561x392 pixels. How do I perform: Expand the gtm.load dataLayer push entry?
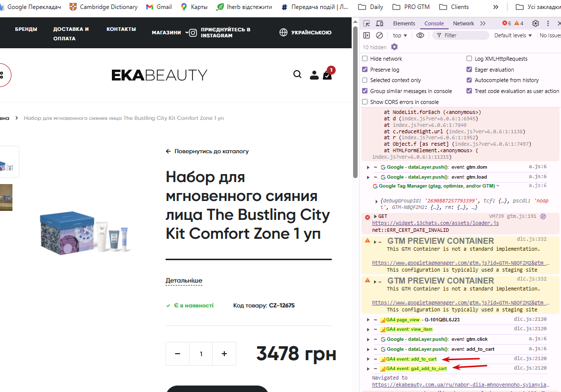[368, 177]
